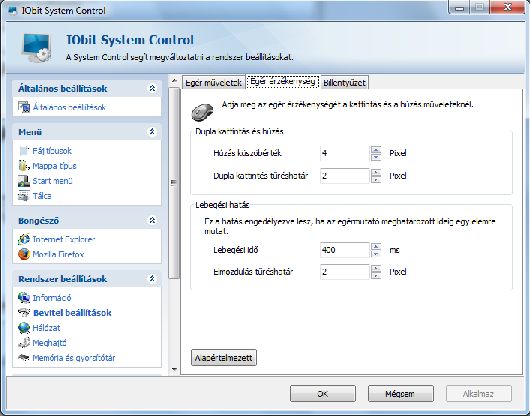Confirm with the OK button
Image resolution: width=530 pixels, height=416 pixels.
(323, 394)
